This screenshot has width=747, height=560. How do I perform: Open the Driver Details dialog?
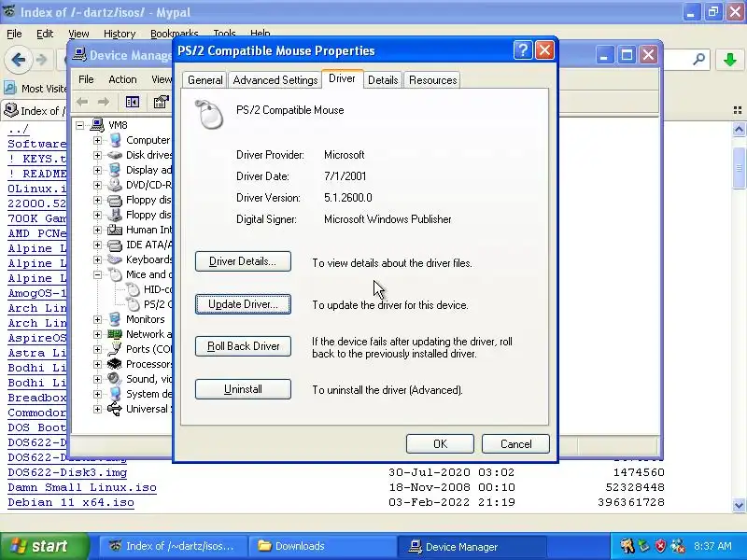[x=243, y=261]
